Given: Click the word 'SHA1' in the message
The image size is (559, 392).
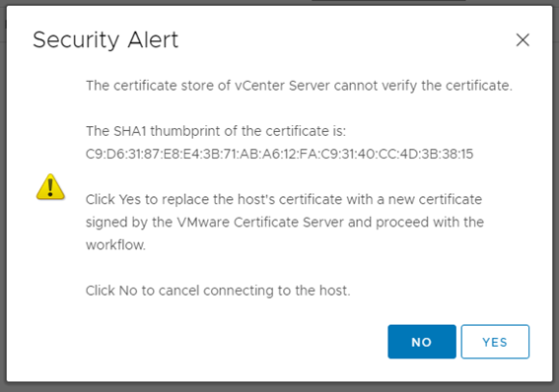Looking at the screenshot, I should [130, 131].
